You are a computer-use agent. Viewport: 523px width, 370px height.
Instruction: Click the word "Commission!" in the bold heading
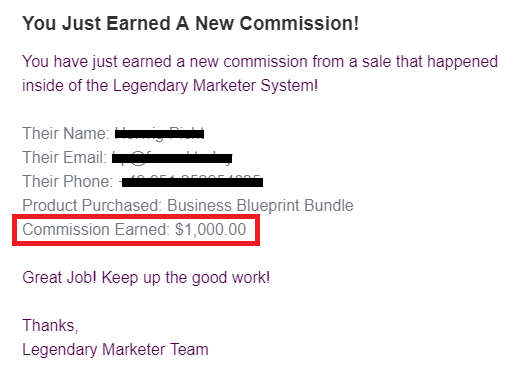tap(299, 23)
